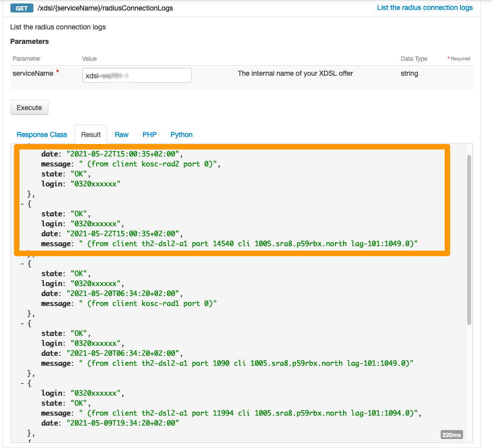Show the PHP code sample tab

tap(150, 135)
